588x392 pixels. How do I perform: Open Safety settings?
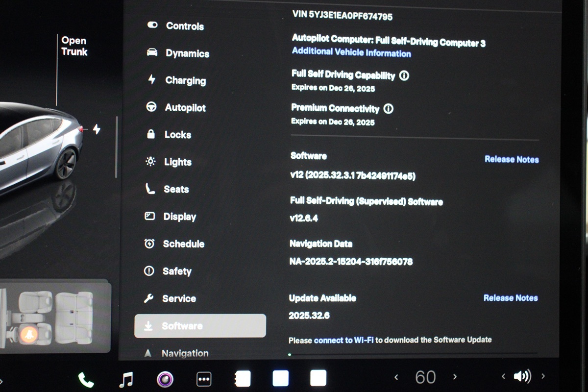point(168,271)
